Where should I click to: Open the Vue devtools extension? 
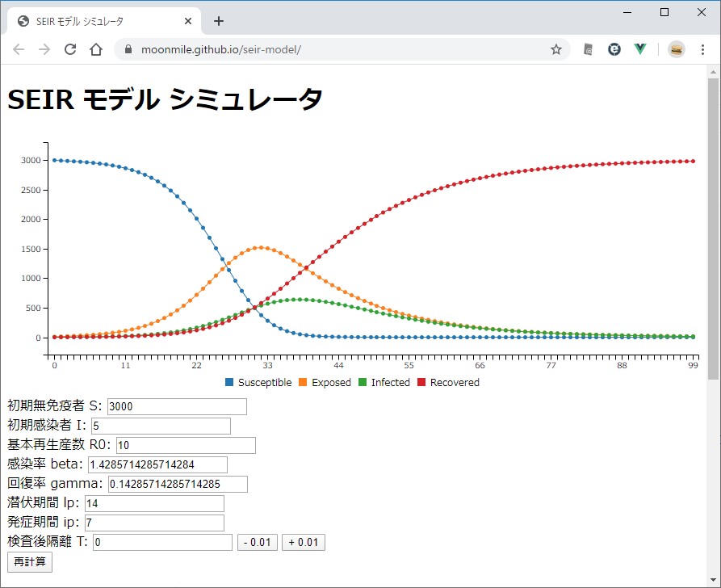point(640,49)
